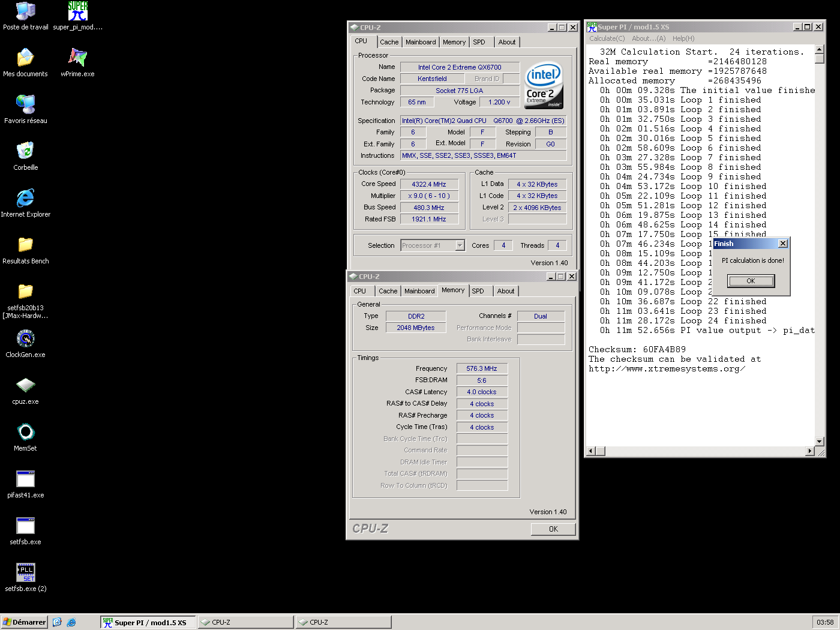Click Super PI horizontal scrollbar left arrow
The image size is (840, 630).
pos(591,451)
